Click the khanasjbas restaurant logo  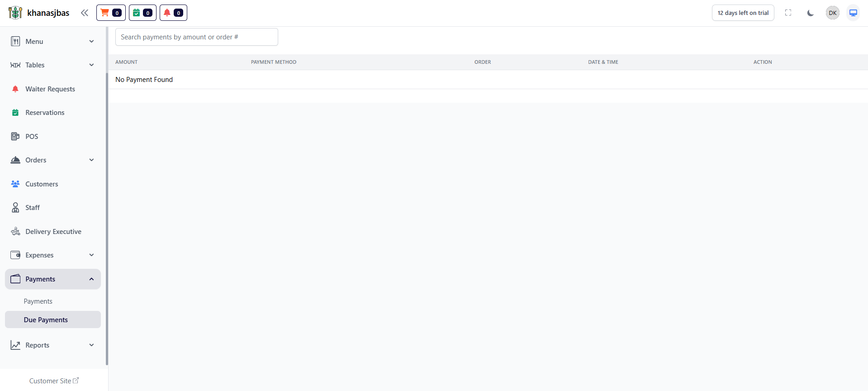coord(15,13)
